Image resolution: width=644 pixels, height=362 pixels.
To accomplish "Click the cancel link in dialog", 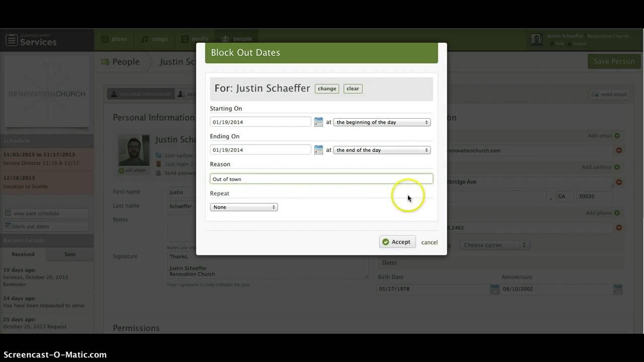I will click(x=429, y=242).
